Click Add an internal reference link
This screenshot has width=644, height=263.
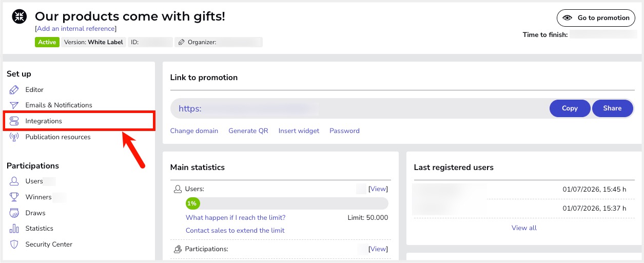tap(76, 29)
